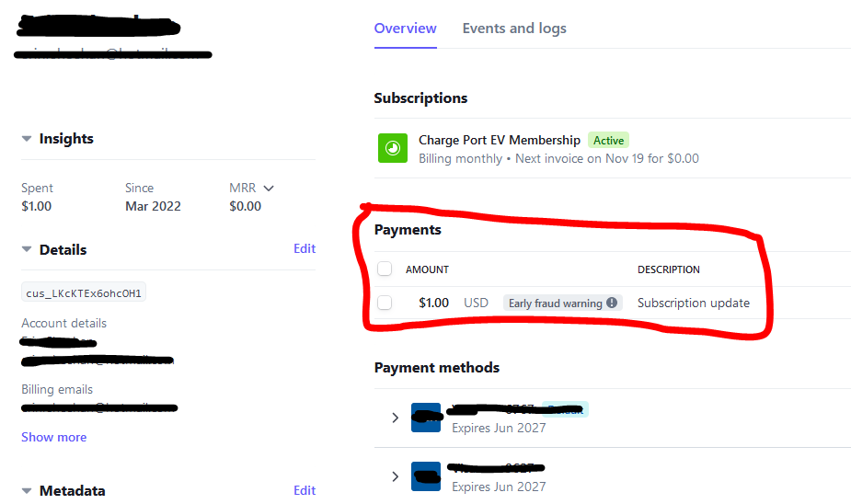Screen dimensions: 851x504
Task: Click the Show more link
Action: [x=53, y=437]
